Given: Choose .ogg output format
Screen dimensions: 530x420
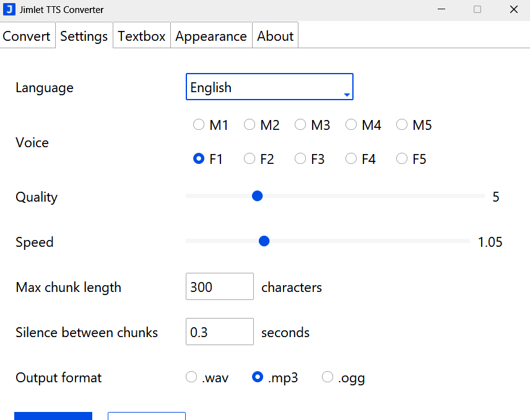Looking at the screenshot, I should 327,377.
